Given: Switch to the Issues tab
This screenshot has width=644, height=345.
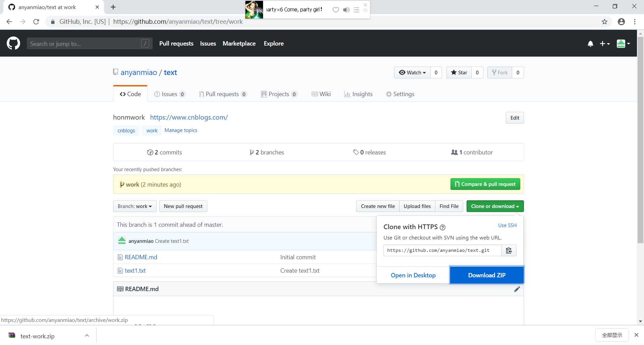Looking at the screenshot, I should pyautogui.click(x=169, y=94).
